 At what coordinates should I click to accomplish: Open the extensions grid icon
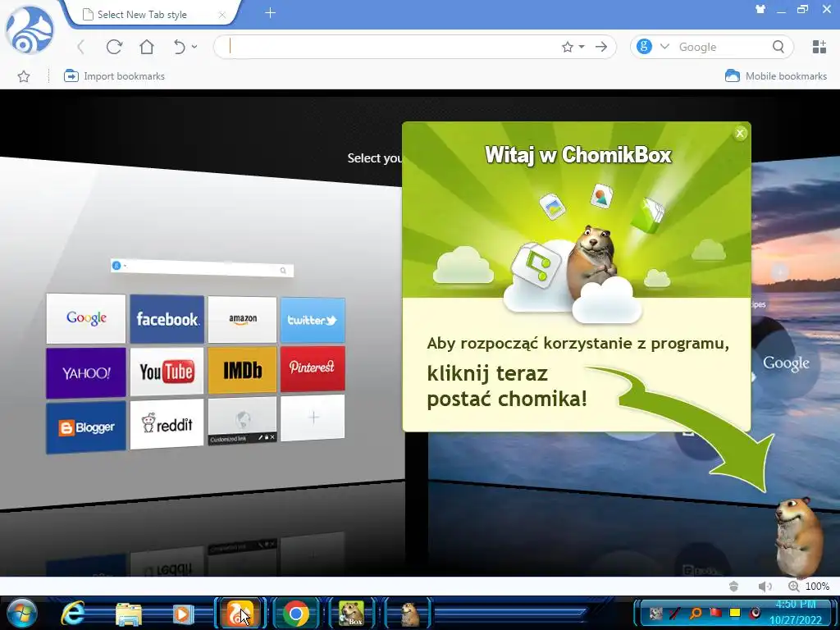click(819, 47)
